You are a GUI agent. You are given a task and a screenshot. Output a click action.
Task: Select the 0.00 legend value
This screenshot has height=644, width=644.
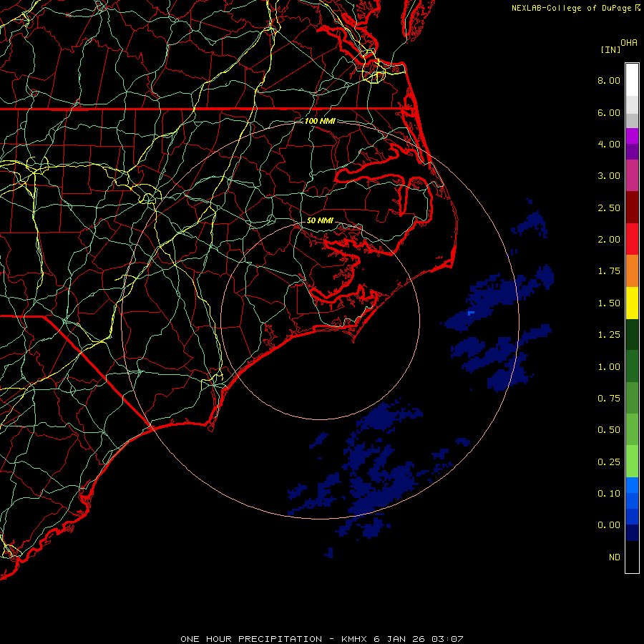click(609, 525)
